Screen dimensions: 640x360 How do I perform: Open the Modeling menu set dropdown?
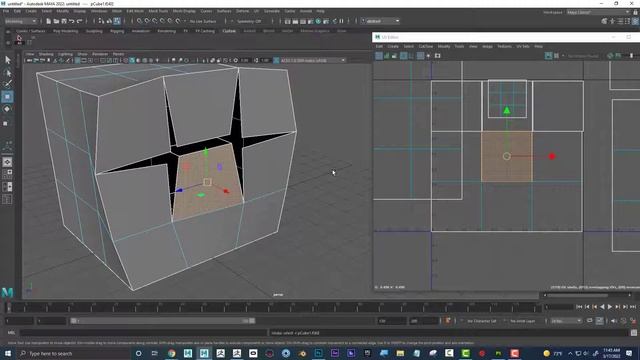tap(21, 21)
